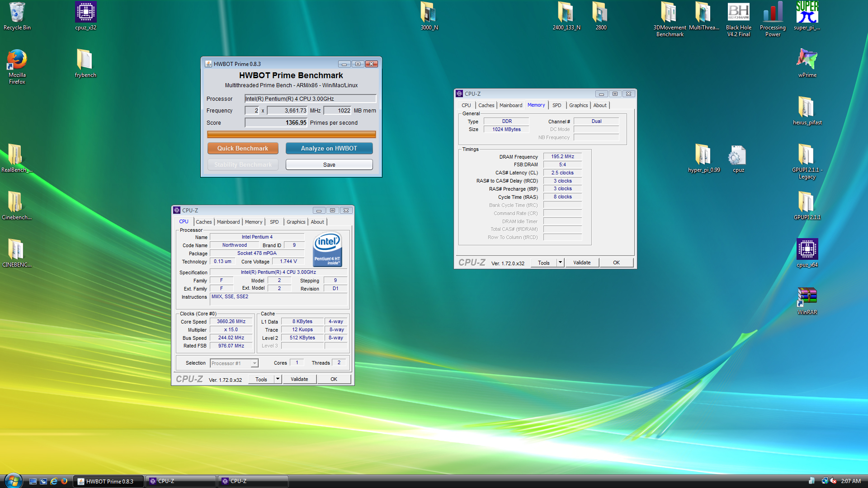Viewport: 868px width, 488px height.
Task: Click the HWBOT Prime orange progress bar
Action: 291,134
